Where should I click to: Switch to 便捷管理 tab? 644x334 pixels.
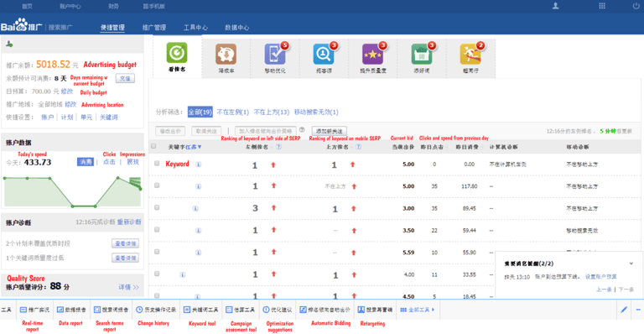click(x=112, y=28)
